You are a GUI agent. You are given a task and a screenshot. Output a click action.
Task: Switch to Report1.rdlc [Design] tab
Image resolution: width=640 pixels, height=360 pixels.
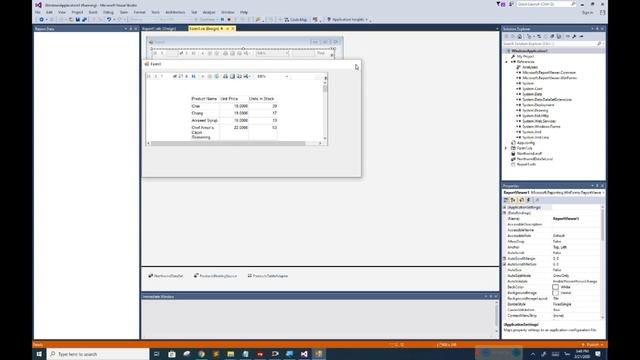pos(159,29)
